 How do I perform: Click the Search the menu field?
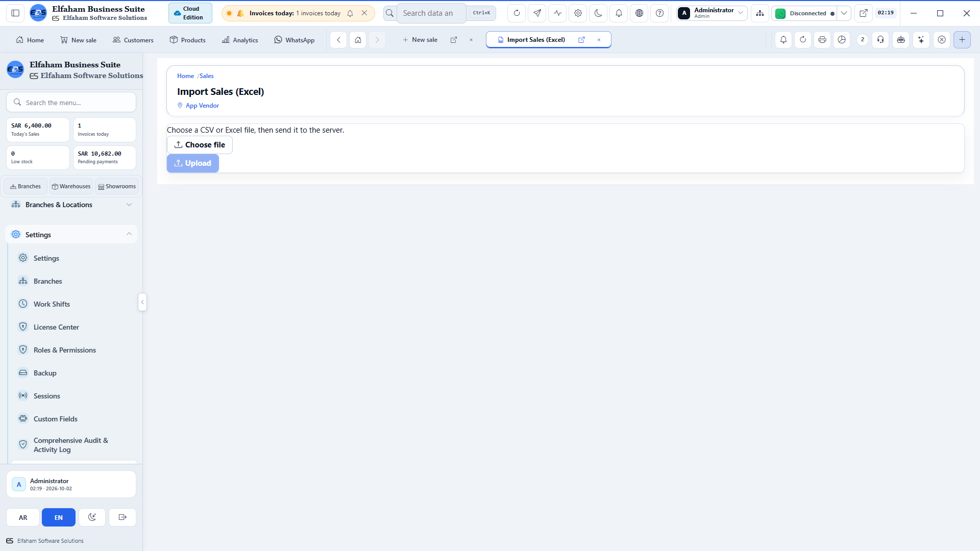71,103
